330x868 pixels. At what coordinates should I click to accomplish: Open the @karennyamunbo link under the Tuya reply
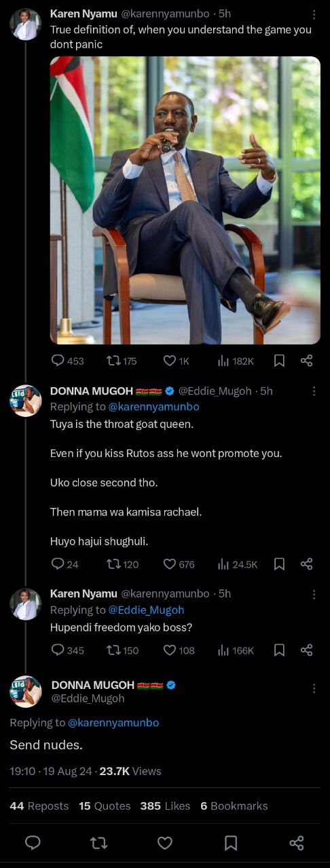pos(154,407)
